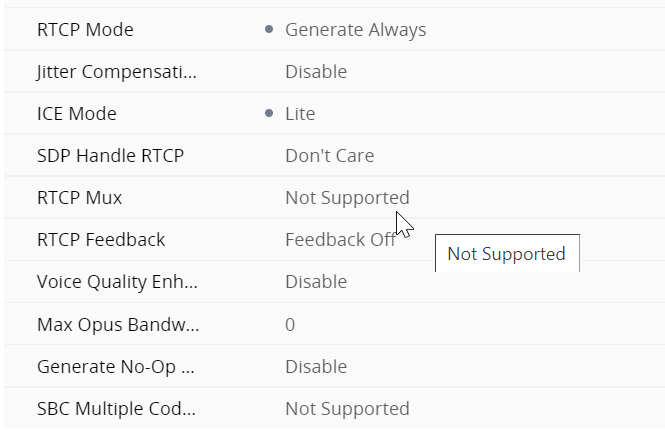The height and width of the screenshot is (431, 665).
Task: Click the Disable value for Jitter Compensation
Action: tap(316, 72)
